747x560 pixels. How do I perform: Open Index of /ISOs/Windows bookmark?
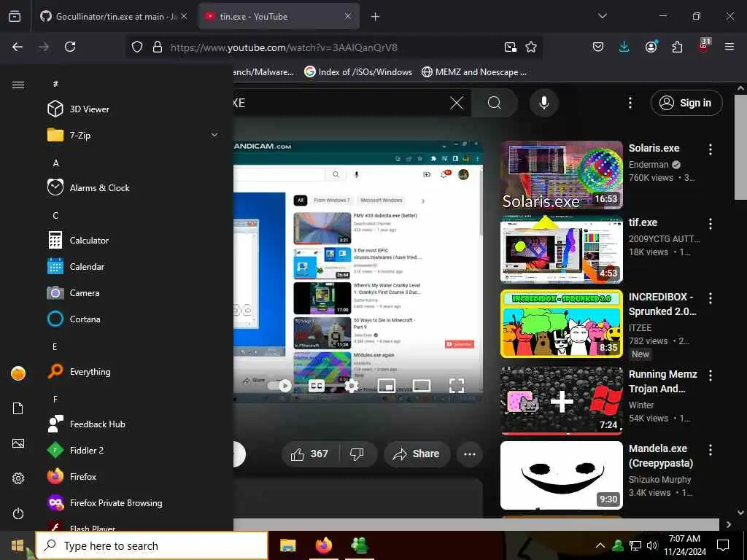coord(358,72)
